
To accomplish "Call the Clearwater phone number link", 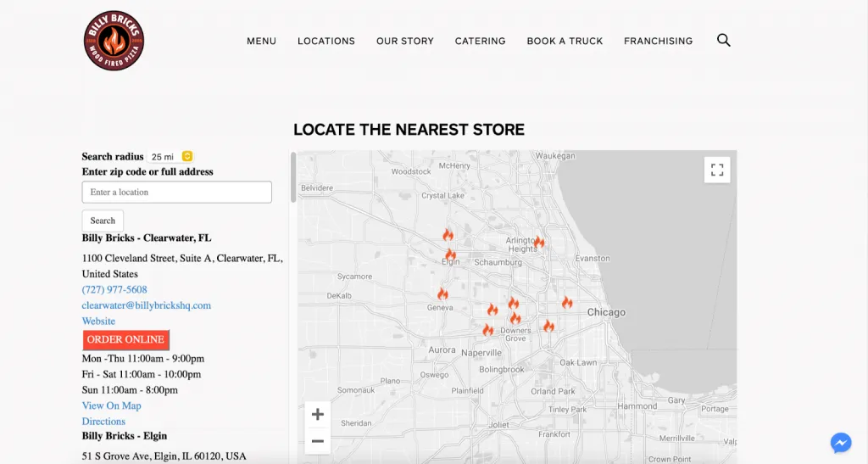I will tap(114, 289).
